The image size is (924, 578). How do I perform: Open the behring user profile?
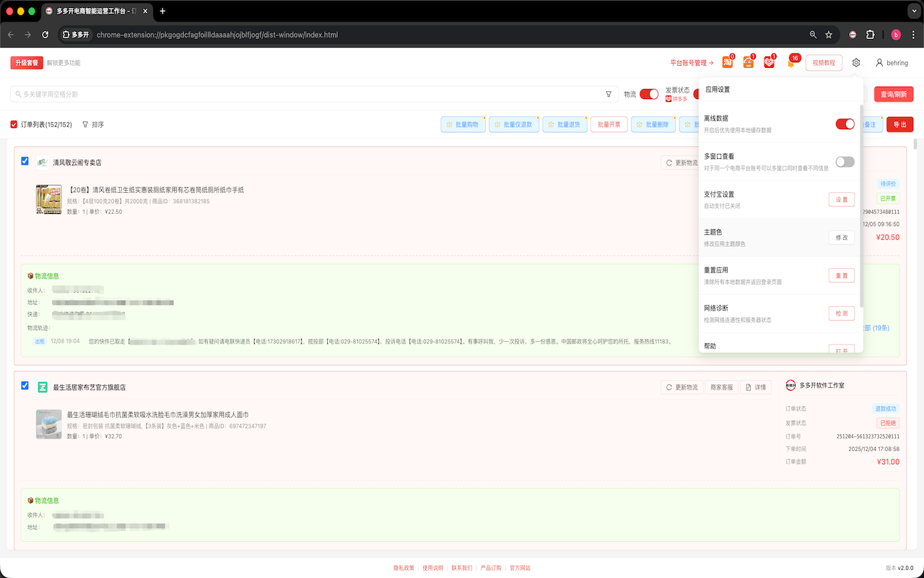tap(892, 63)
